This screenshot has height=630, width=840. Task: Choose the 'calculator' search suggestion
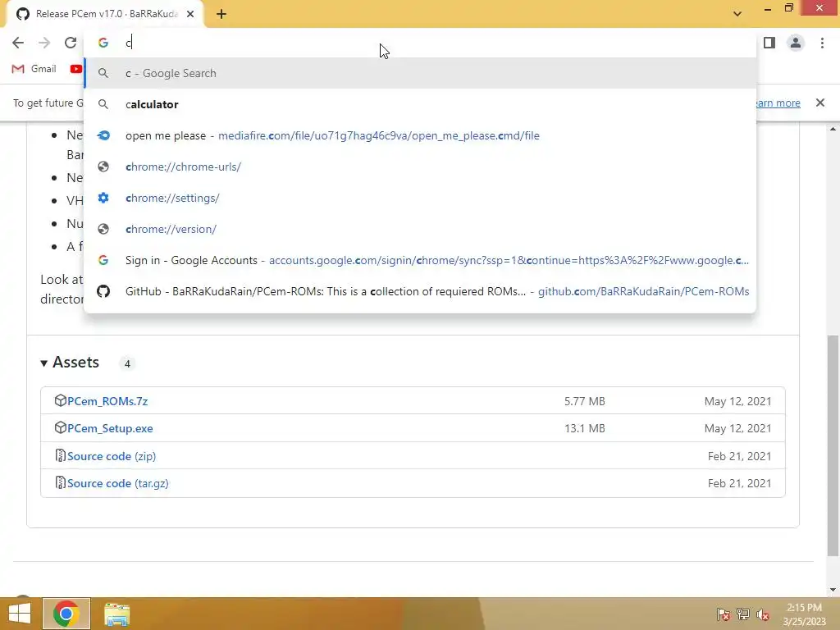tap(420, 104)
